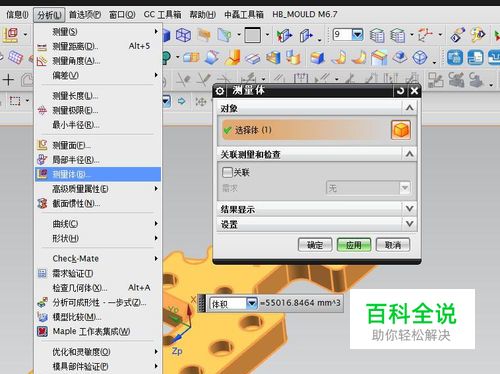Open 高级质量属性(E) submenu

(98, 189)
